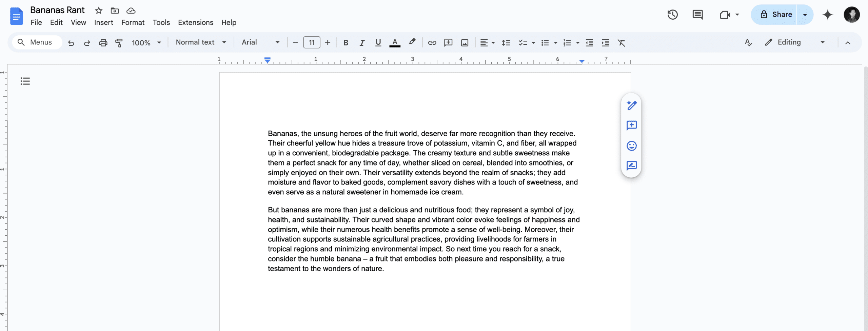868x331 pixels.
Task: Start a video call with camera icon
Action: coord(725,15)
